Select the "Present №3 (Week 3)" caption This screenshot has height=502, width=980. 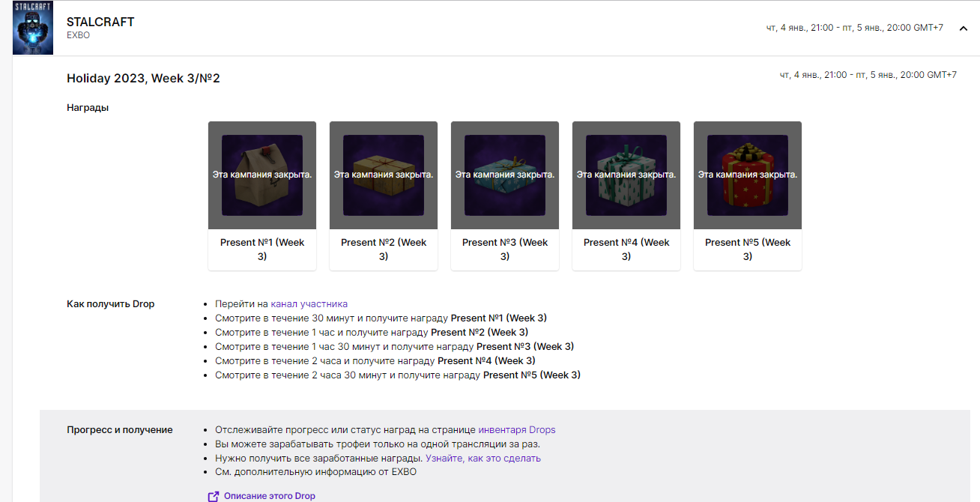pyautogui.click(x=505, y=250)
